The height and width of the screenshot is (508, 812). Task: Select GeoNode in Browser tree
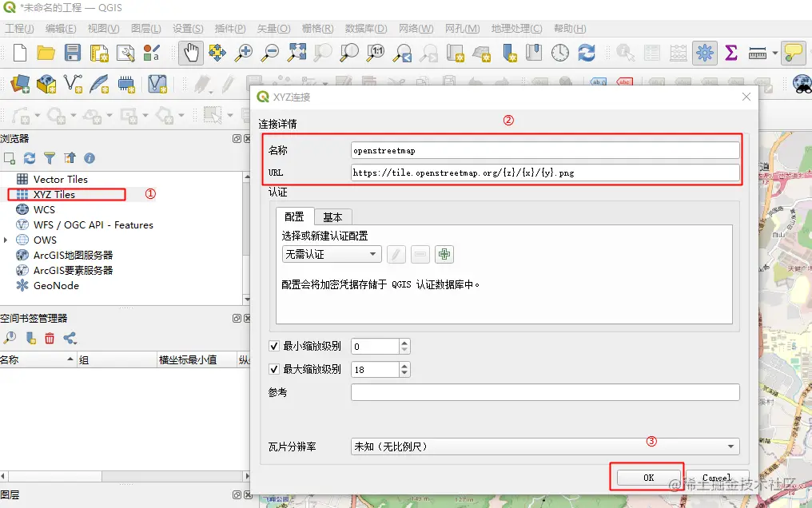56,286
